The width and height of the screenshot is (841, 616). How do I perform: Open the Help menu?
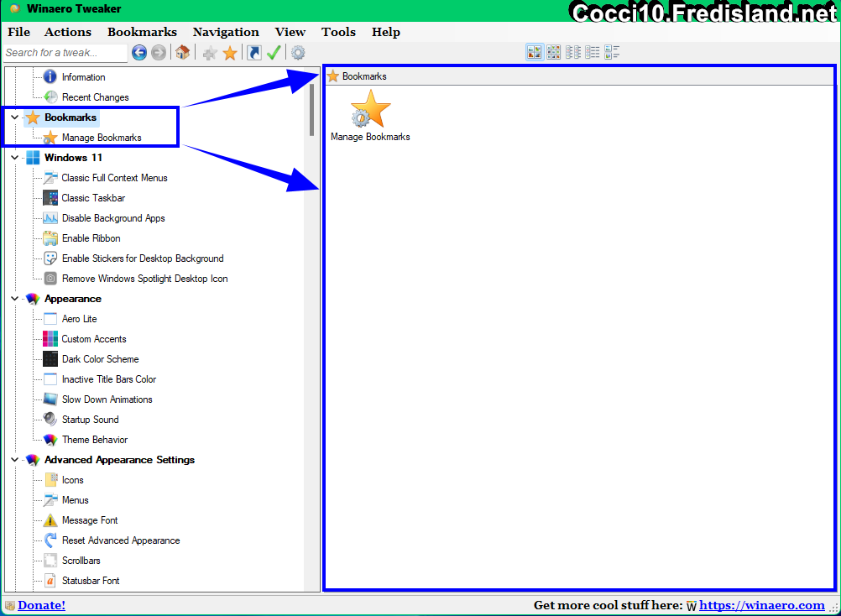pyautogui.click(x=385, y=32)
